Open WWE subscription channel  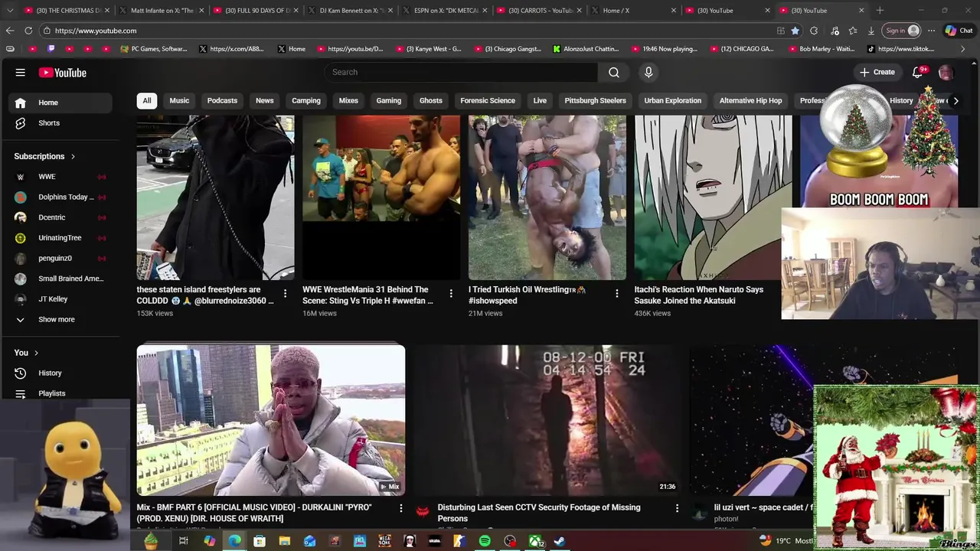(61, 177)
